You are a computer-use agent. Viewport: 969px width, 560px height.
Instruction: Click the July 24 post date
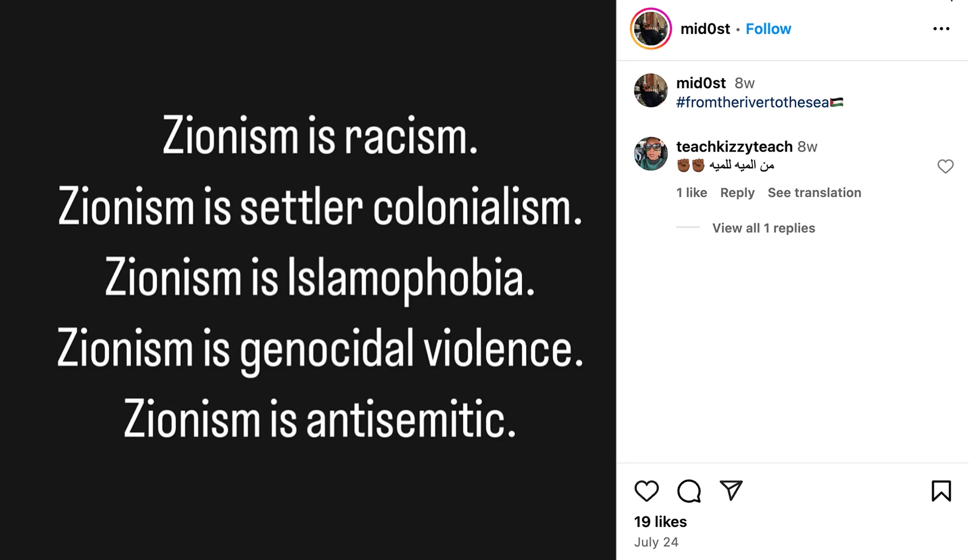click(x=656, y=542)
